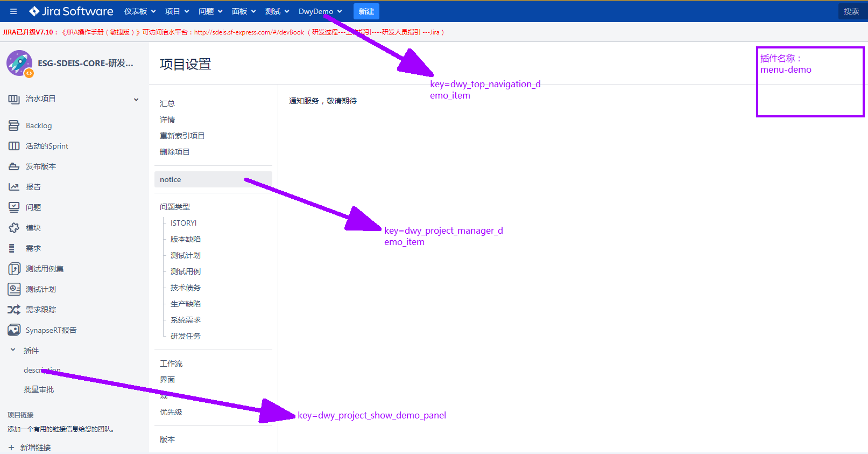Expand the 治水项目 board switcher chevron
The height and width of the screenshot is (454, 868).
pos(136,99)
